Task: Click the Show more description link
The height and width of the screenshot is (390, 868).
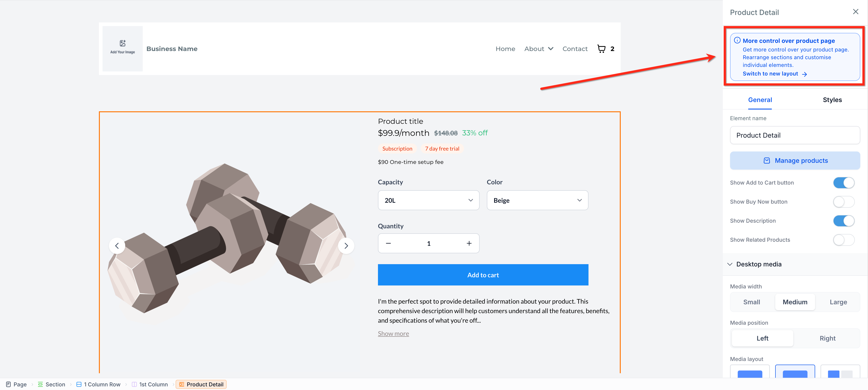Action: (393, 333)
